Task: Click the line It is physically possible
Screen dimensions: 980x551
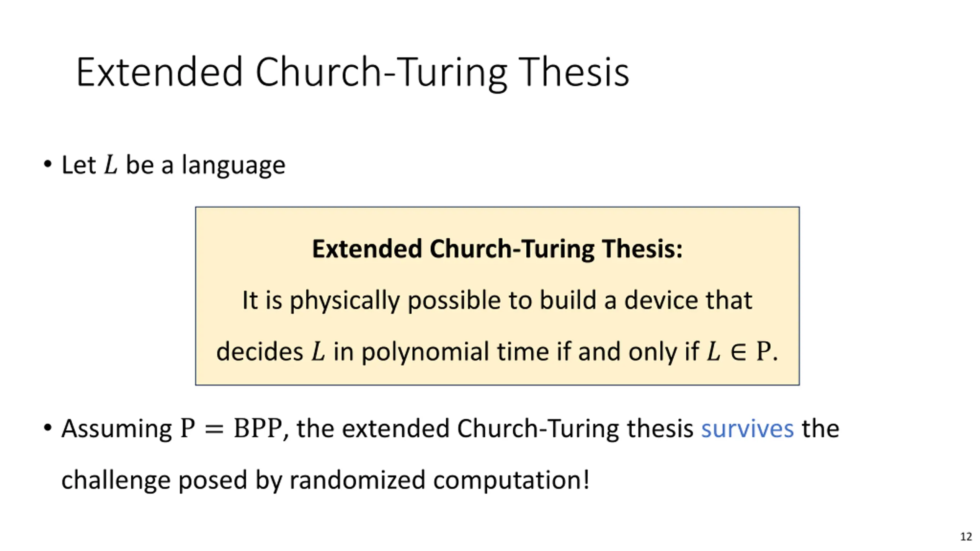Action: (x=497, y=300)
